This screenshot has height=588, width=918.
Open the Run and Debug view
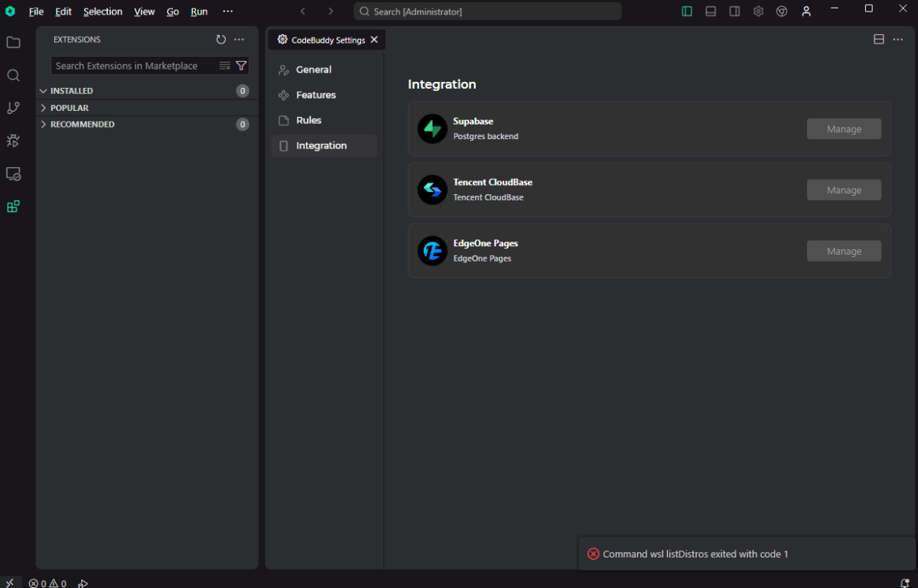point(13,141)
